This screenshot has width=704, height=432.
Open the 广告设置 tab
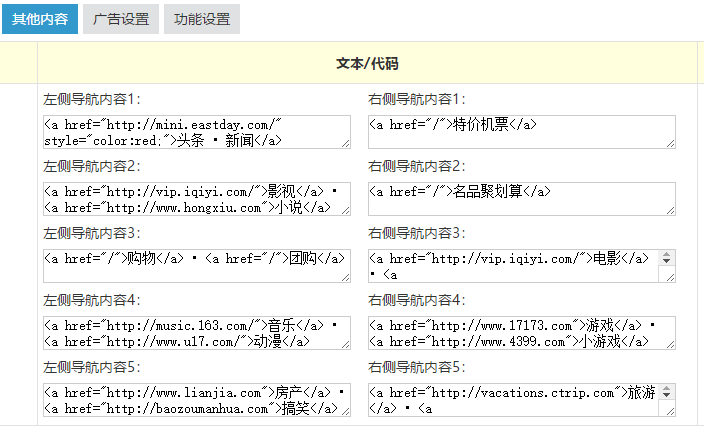(120, 19)
